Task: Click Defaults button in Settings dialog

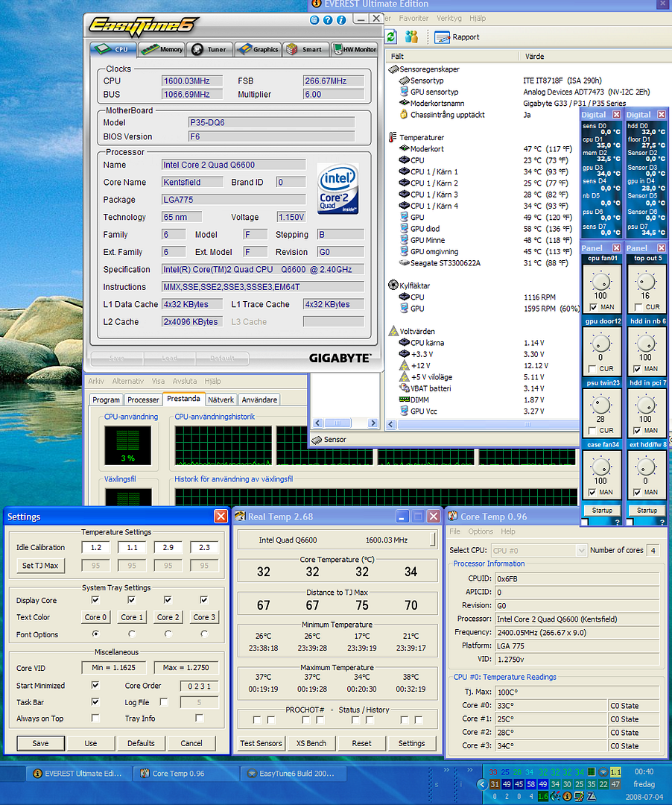Action: pos(141,743)
